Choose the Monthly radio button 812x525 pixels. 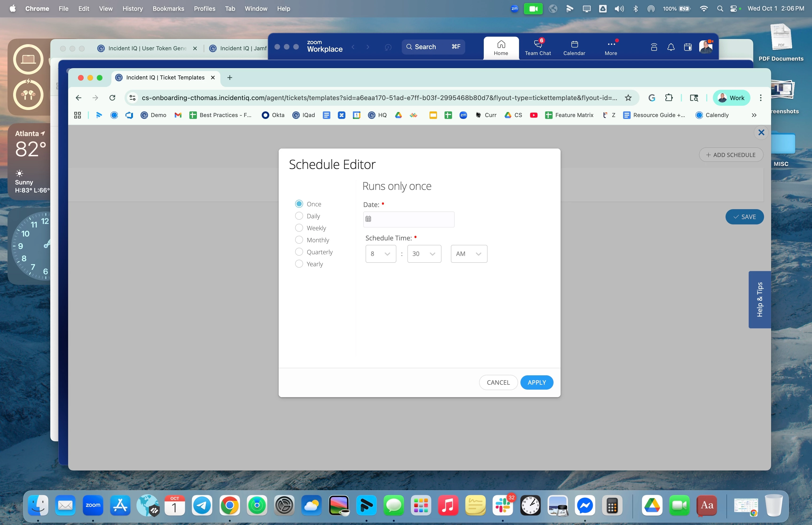click(299, 240)
